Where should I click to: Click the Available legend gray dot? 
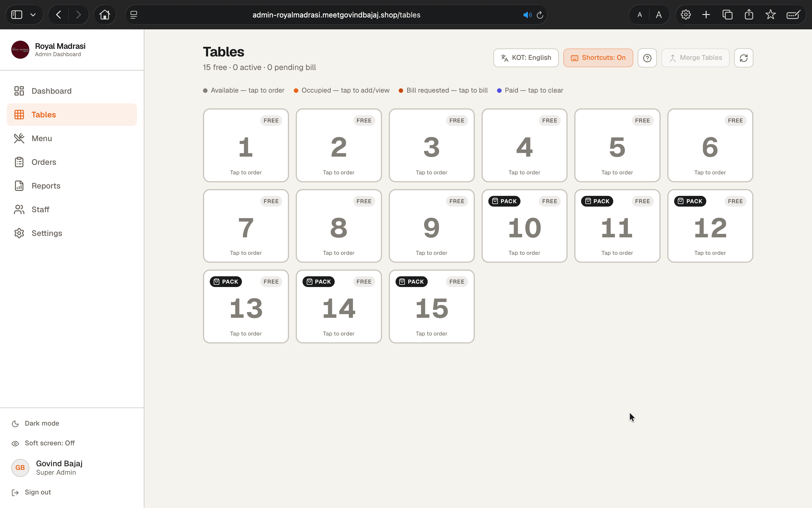pos(205,91)
